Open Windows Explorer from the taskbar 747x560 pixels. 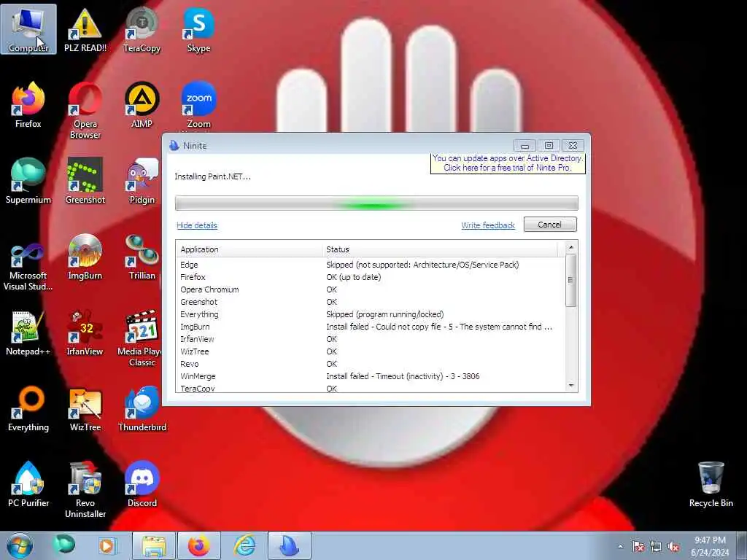point(154,545)
